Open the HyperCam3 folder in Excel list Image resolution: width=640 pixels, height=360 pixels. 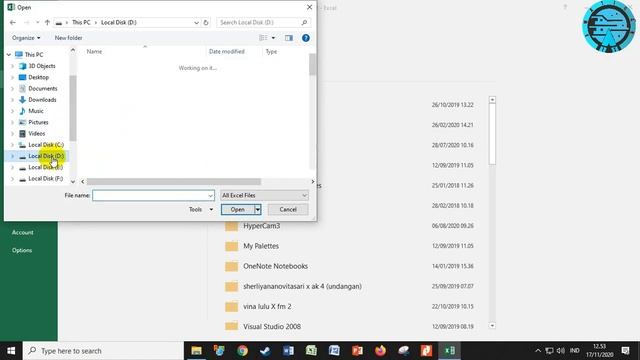point(262,226)
